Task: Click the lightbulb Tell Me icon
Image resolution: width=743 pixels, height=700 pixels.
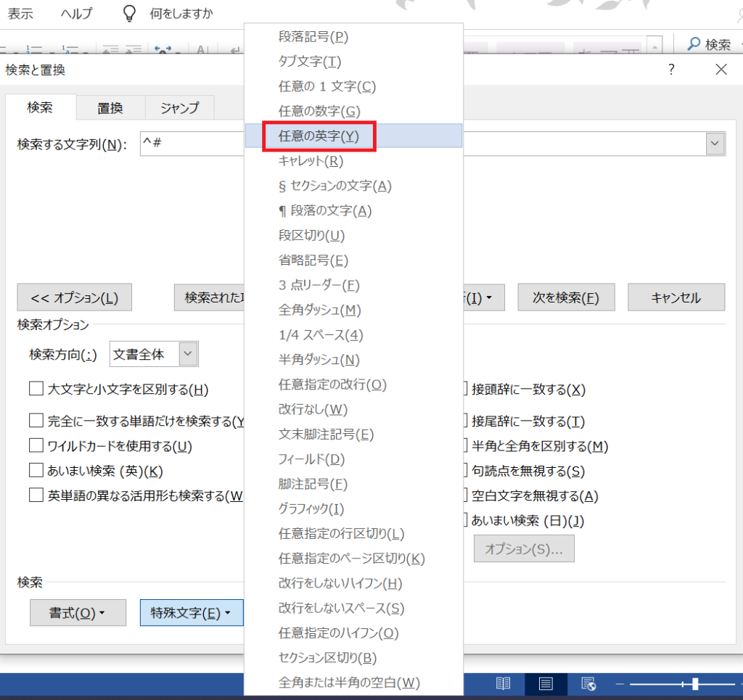Action: click(129, 14)
